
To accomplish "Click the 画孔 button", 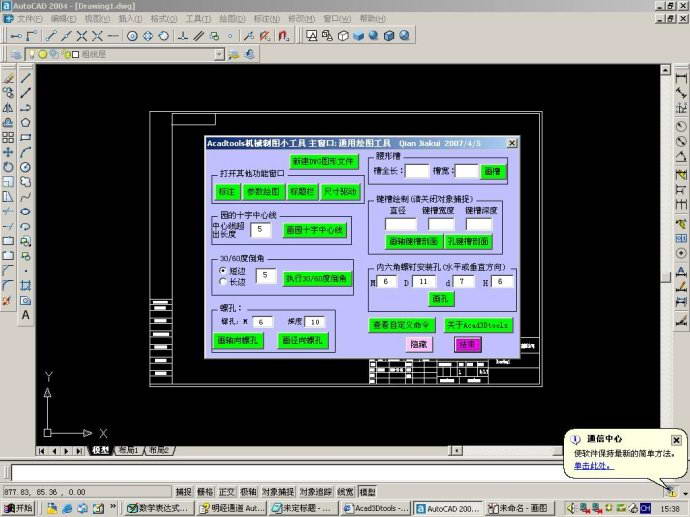I will coord(440,299).
